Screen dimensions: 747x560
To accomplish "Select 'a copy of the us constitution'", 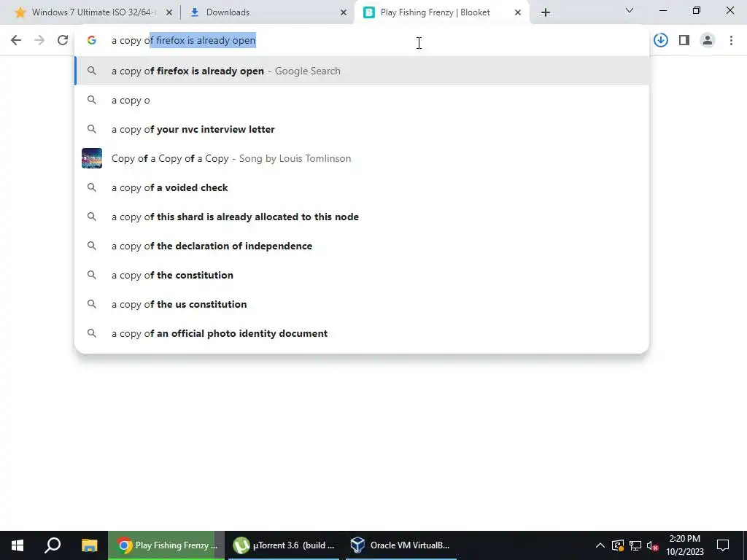I will coord(362,304).
